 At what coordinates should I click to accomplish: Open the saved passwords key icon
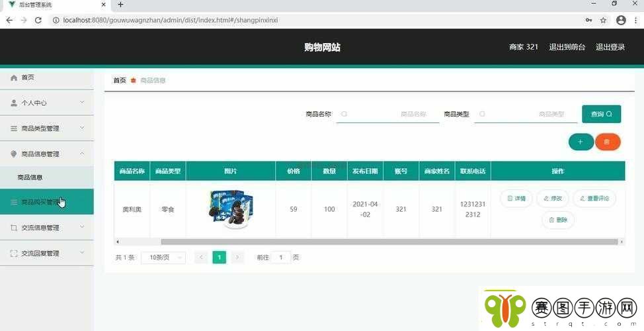589,20
